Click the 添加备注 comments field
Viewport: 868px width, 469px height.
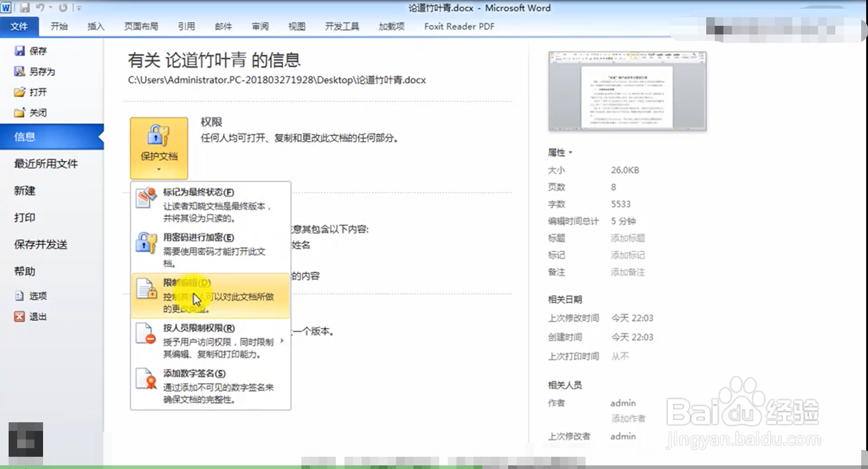click(628, 272)
